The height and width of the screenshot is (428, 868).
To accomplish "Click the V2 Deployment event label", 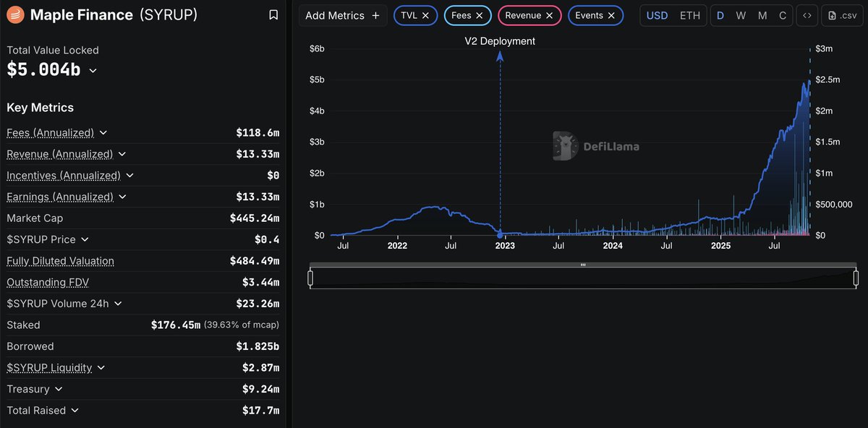I will [500, 41].
